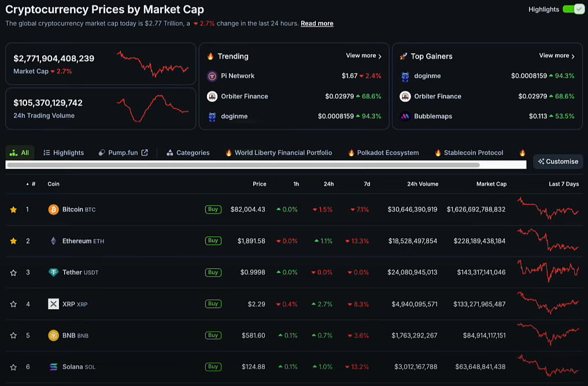The height and width of the screenshot is (386, 588).
Task: Turn off the Highlights toggle switch
Action: [573, 9]
